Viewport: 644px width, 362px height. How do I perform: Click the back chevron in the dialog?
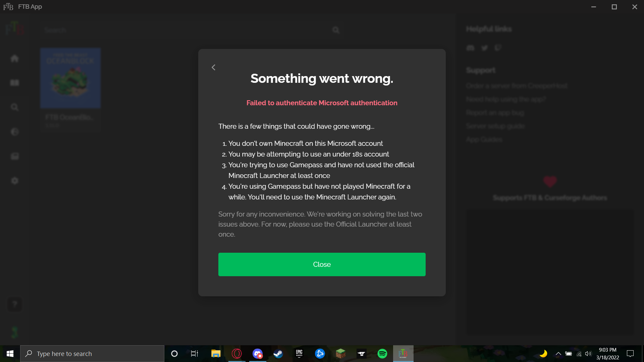coord(213,67)
